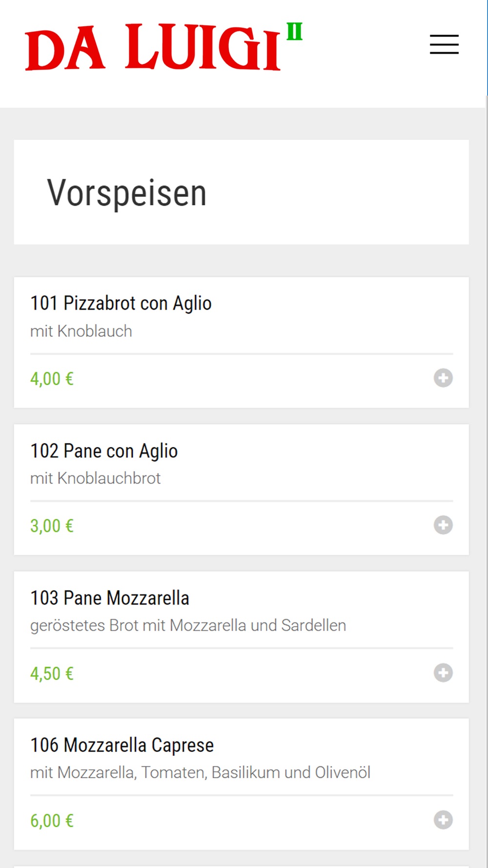This screenshot has width=488, height=868.
Task: Click the green II in the logo
Action: [x=294, y=31]
